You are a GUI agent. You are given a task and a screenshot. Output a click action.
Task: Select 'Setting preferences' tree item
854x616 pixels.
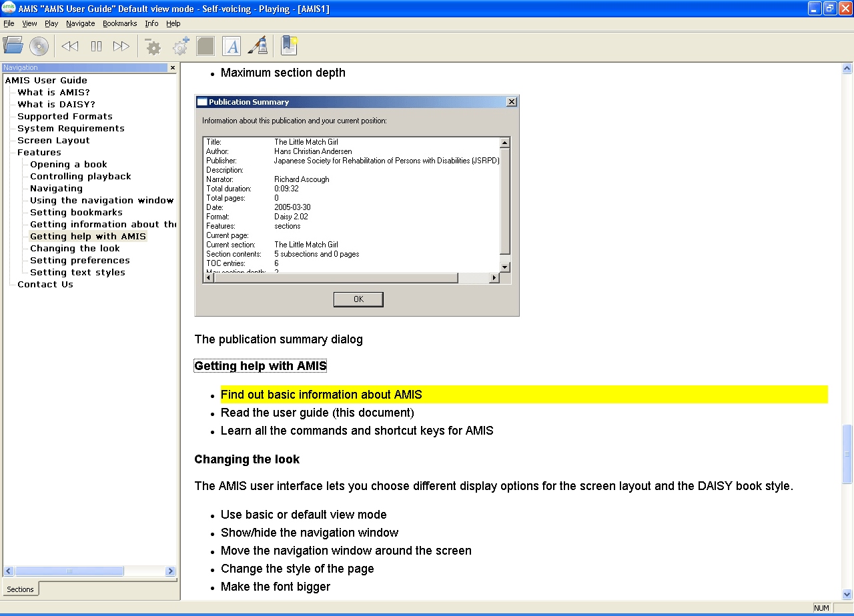click(x=80, y=260)
